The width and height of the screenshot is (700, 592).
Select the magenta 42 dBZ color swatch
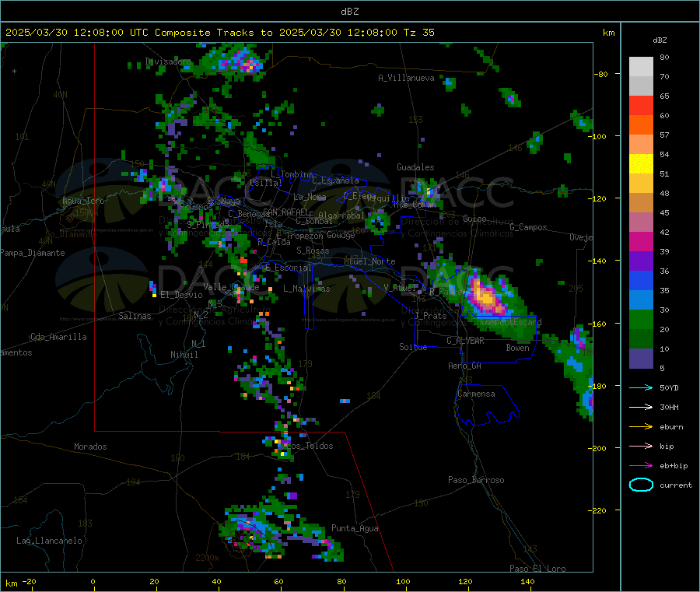641,241
